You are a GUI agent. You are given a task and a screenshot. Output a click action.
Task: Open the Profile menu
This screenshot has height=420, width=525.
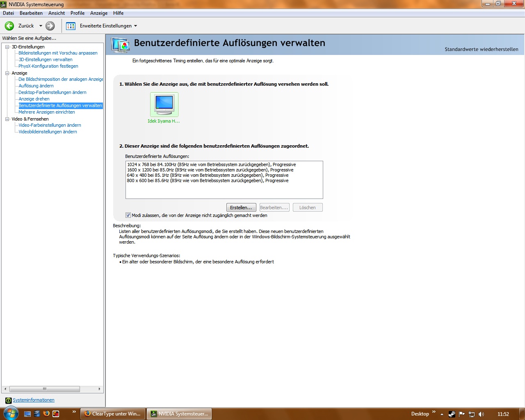pos(78,13)
